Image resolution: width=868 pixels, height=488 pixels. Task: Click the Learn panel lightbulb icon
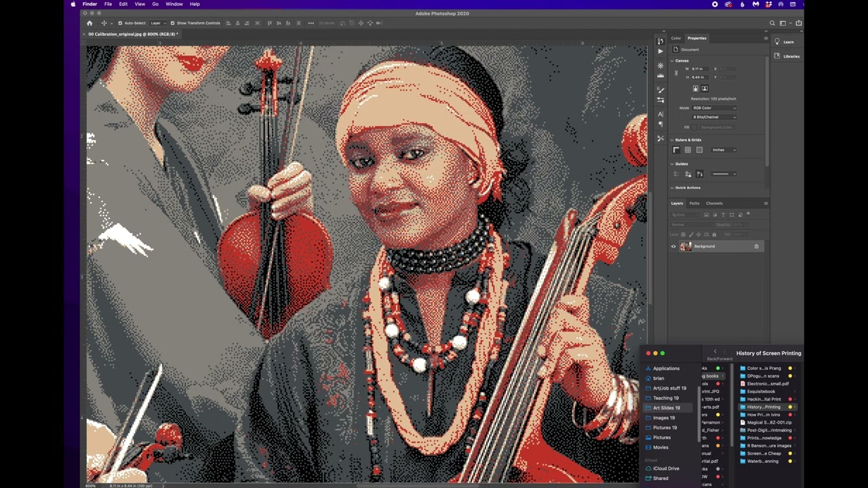click(777, 41)
